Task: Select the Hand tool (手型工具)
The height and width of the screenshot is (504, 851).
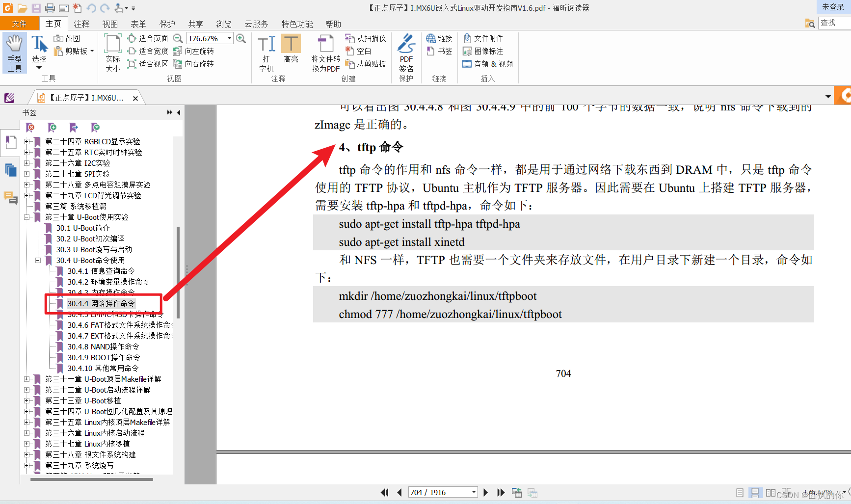Action: [x=14, y=53]
